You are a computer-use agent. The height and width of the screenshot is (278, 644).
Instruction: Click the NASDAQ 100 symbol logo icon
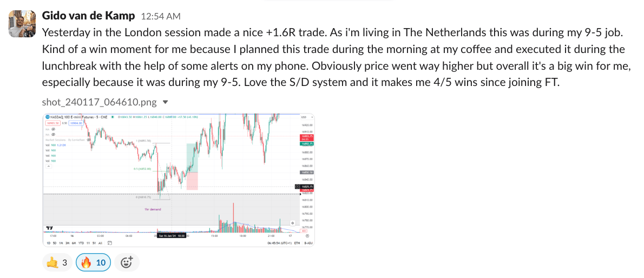point(47,116)
